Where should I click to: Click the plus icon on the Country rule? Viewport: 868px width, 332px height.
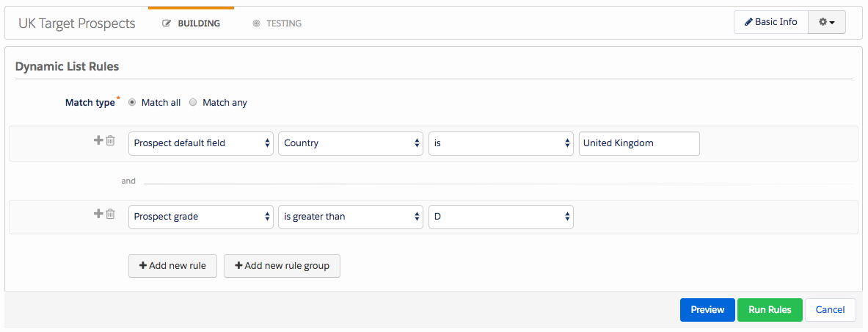tap(98, 140)
